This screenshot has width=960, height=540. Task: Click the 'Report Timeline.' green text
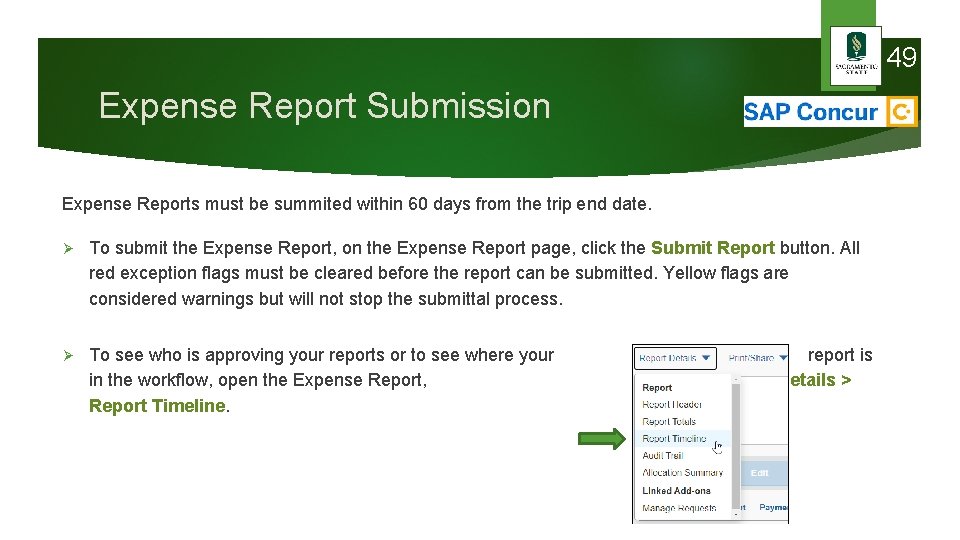pyautogui.click(x=159, y=406)
